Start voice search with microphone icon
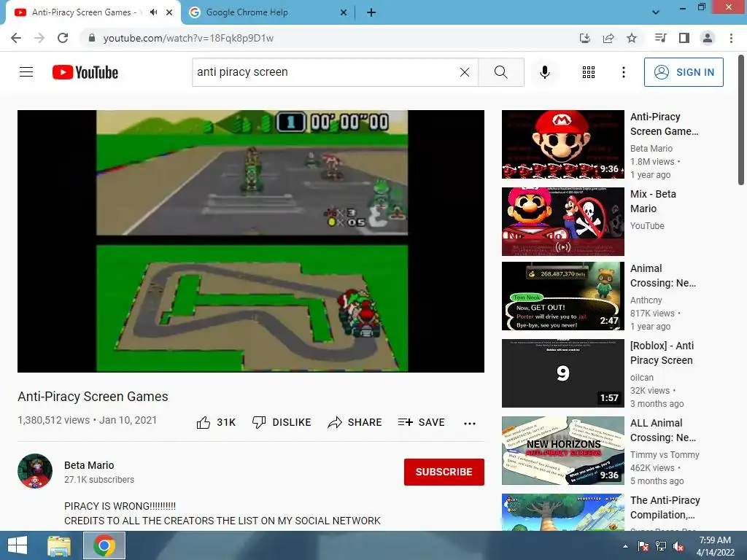The height and width of the screenshot is (560, 747). 545,72
